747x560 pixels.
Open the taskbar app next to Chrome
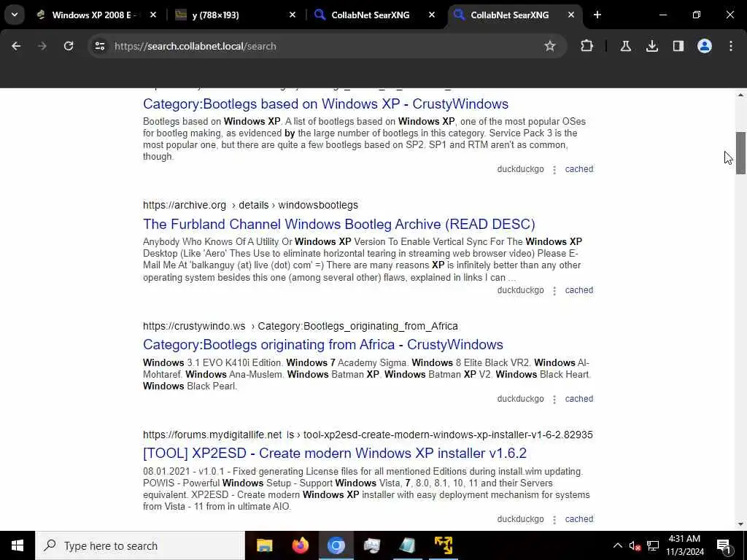[371, 545]
